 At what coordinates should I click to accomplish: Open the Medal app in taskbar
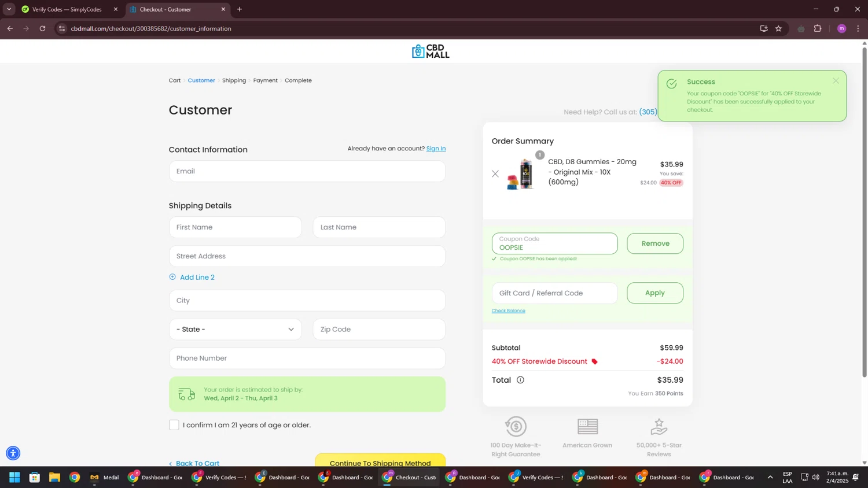105,478
